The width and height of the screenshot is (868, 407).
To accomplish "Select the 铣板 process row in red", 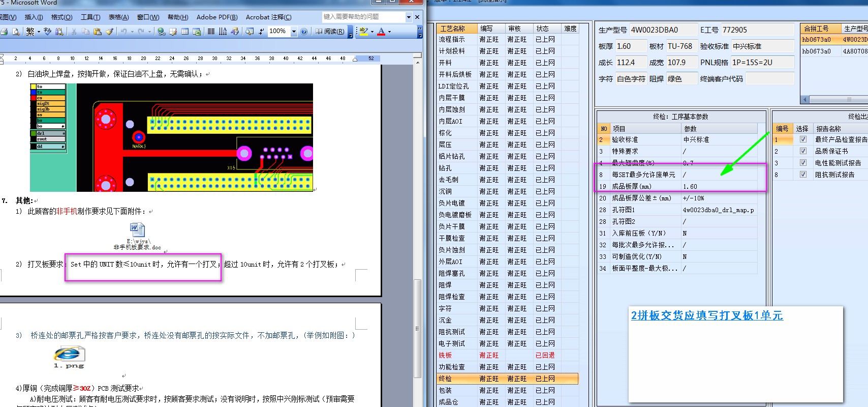I will 508,355.
